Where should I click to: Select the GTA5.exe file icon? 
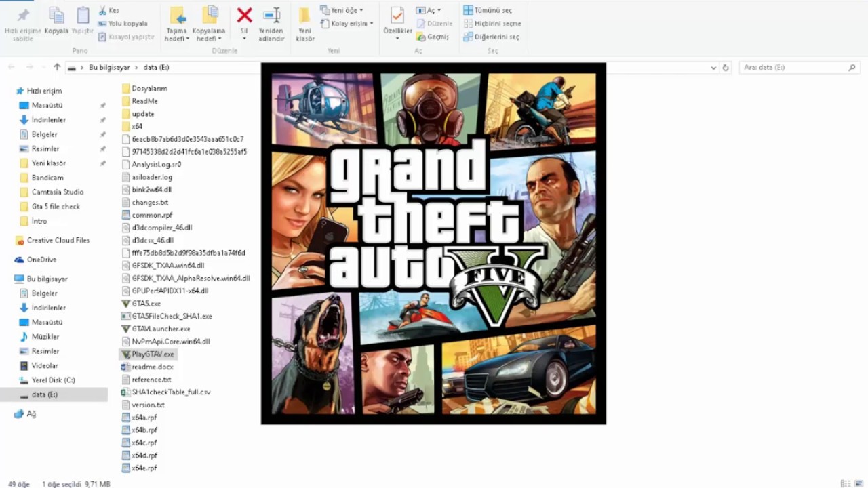(125, 304)
